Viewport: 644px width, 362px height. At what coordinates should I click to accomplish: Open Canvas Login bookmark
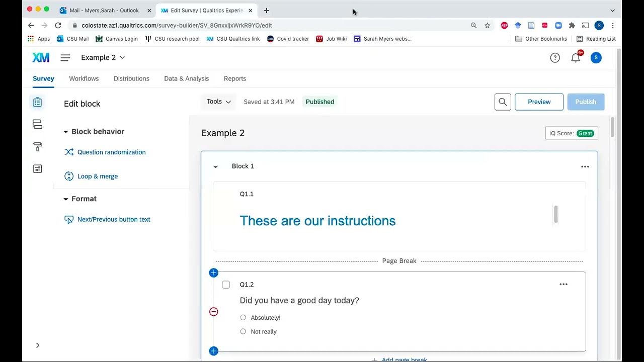(117, 39)
